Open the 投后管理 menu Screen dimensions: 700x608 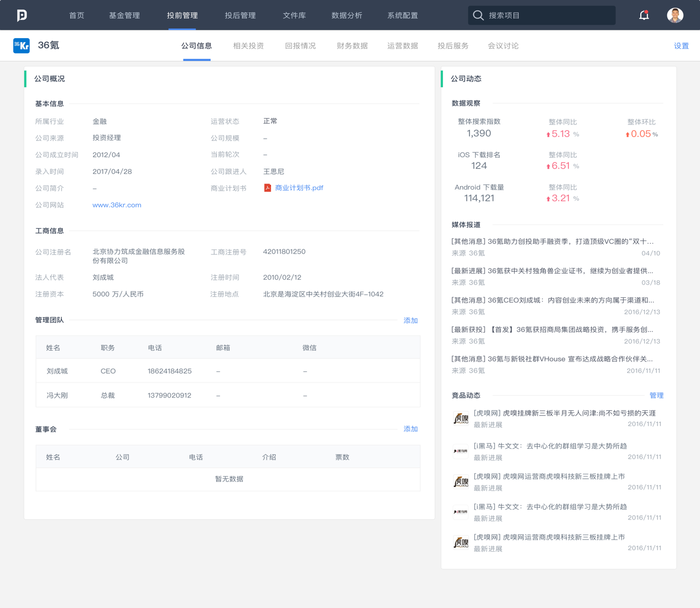(241, 15)
